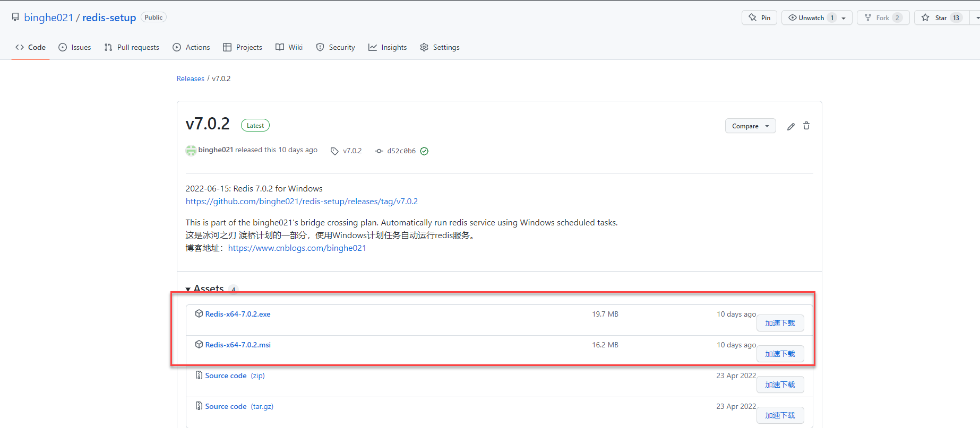Open the redis-setup repository link
The image size is (980, 428).
tap(109, 18)
